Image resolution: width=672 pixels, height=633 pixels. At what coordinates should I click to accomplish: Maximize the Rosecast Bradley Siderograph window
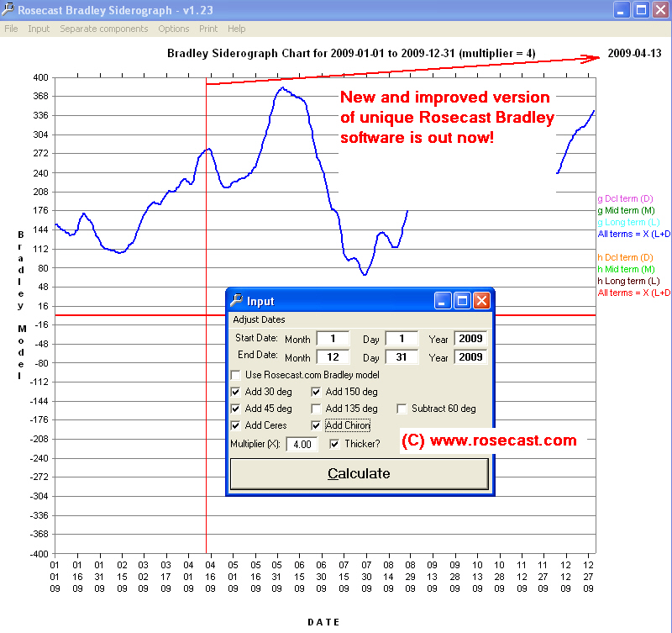(641, 10)
